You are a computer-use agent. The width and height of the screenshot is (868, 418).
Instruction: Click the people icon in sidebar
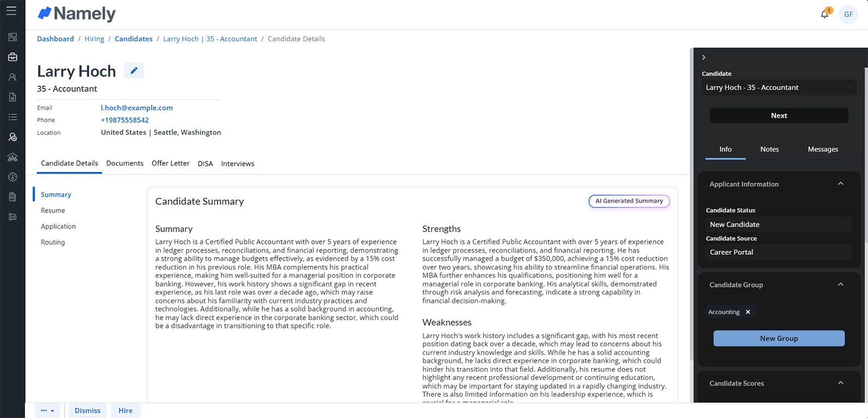click(13, 77)
